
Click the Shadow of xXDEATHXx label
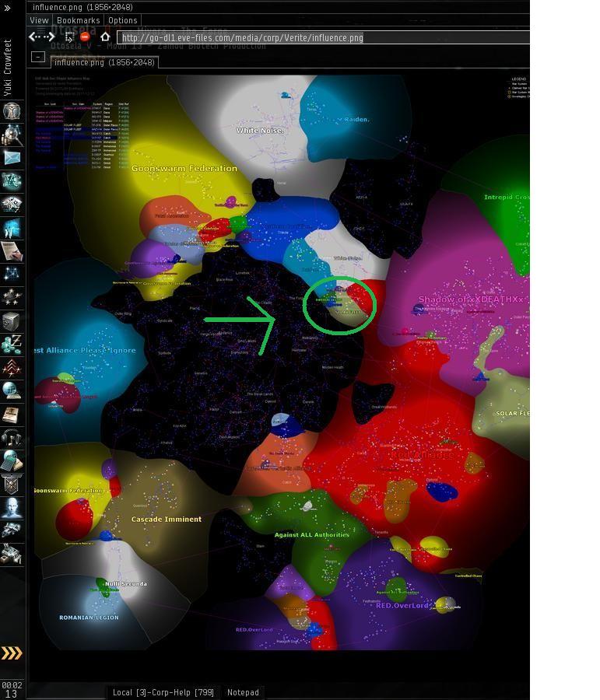471,299
